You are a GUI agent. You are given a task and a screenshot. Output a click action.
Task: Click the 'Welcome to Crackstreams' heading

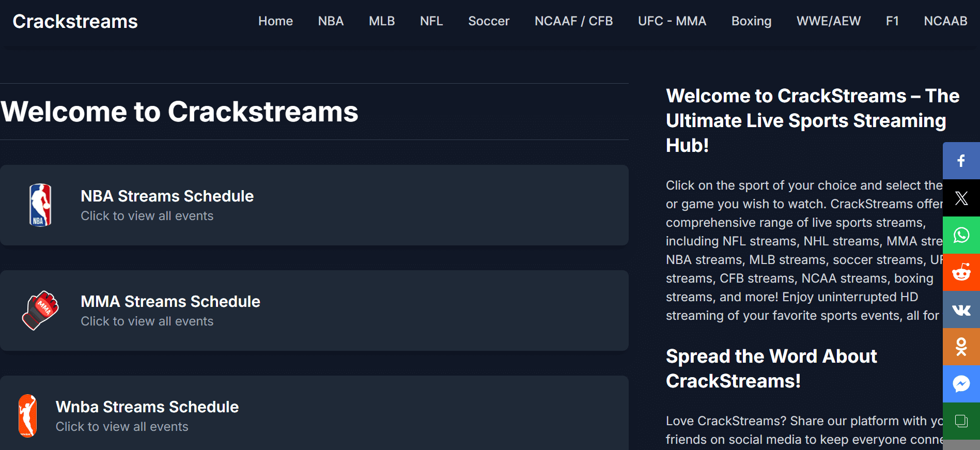tap(179, 112)
